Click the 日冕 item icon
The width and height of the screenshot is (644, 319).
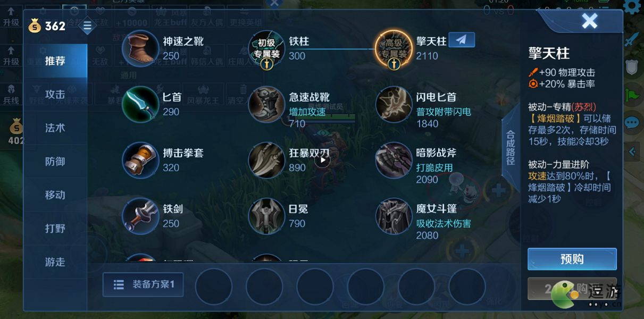(x=267, y=216)
